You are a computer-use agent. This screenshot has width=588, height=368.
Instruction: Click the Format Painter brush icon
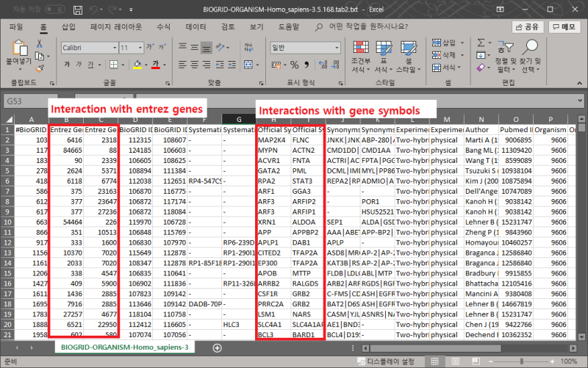(40, 68)
